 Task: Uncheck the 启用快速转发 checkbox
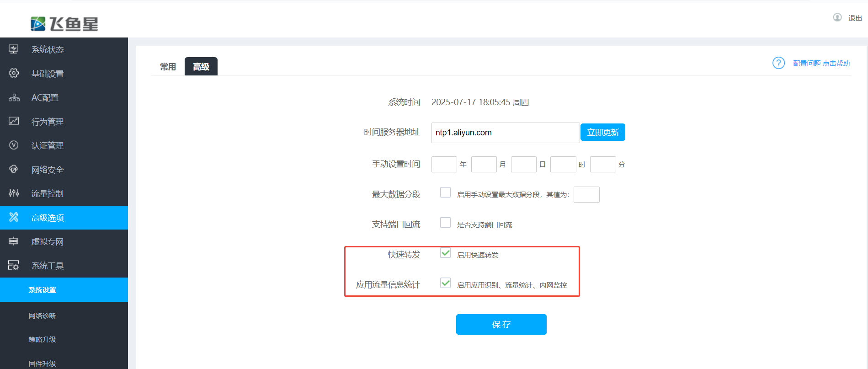point(445,253)
